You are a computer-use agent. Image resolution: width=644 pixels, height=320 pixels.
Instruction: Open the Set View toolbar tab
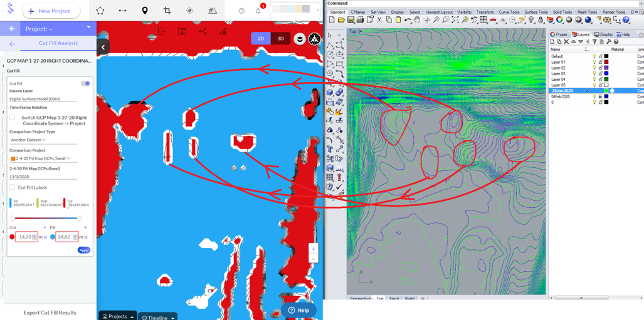378,13
